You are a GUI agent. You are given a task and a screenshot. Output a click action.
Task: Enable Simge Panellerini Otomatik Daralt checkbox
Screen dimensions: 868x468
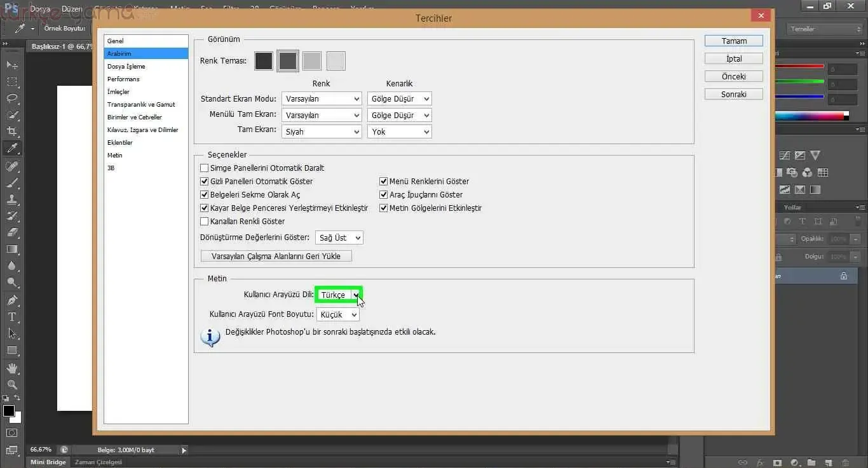tap(205, 168)
